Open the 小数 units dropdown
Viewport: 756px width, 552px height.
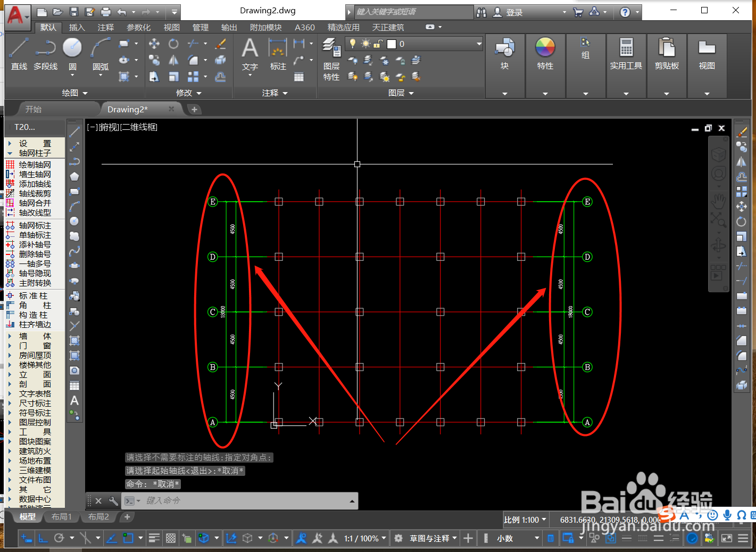[518, 539]
